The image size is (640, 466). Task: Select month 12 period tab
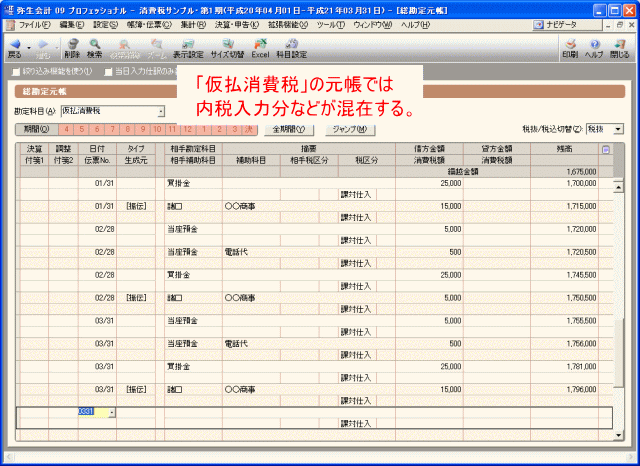[188, 129]
